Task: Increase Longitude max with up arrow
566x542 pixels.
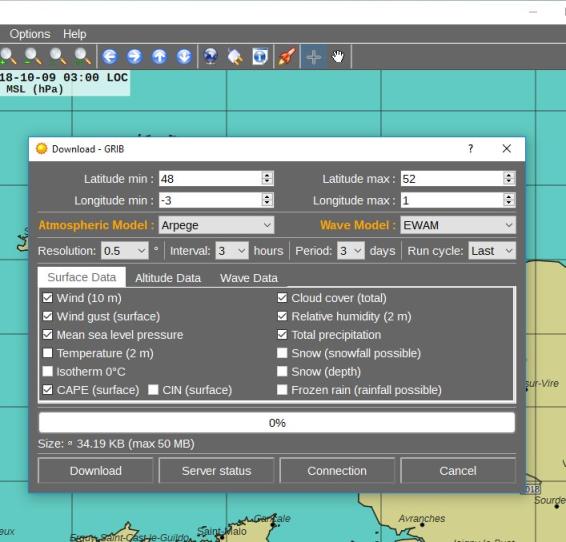Action: point(508,197)
